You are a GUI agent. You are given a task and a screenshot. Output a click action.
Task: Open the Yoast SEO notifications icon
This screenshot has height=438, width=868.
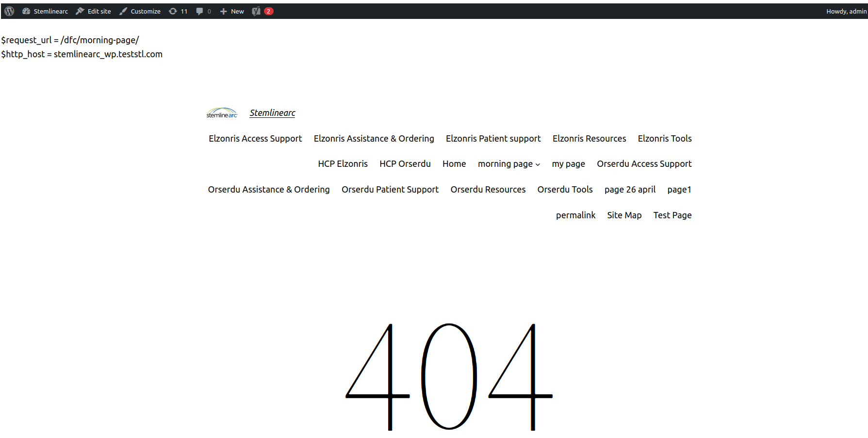pyautogui.click(x=262, y=11)
